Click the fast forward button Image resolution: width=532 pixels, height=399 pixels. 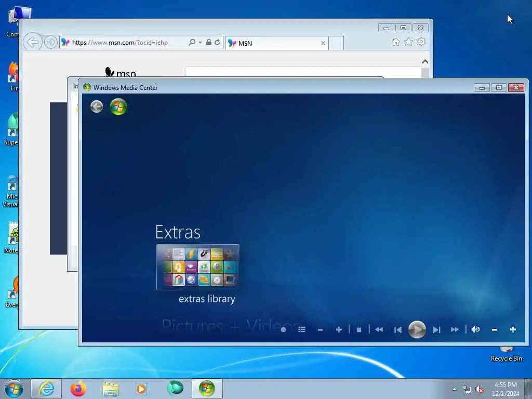[455, 329]
